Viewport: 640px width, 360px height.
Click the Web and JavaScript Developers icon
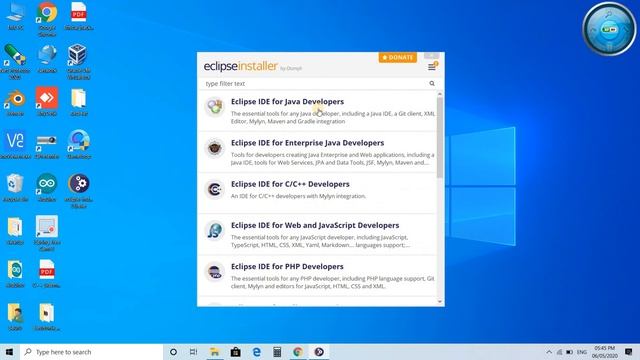click(x=215, y=231)
